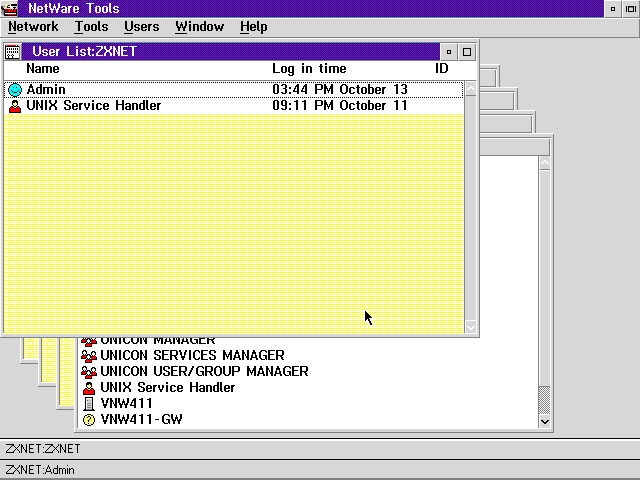Open the Help menu
The image size is (640, 480).
[x=253, y=27]
